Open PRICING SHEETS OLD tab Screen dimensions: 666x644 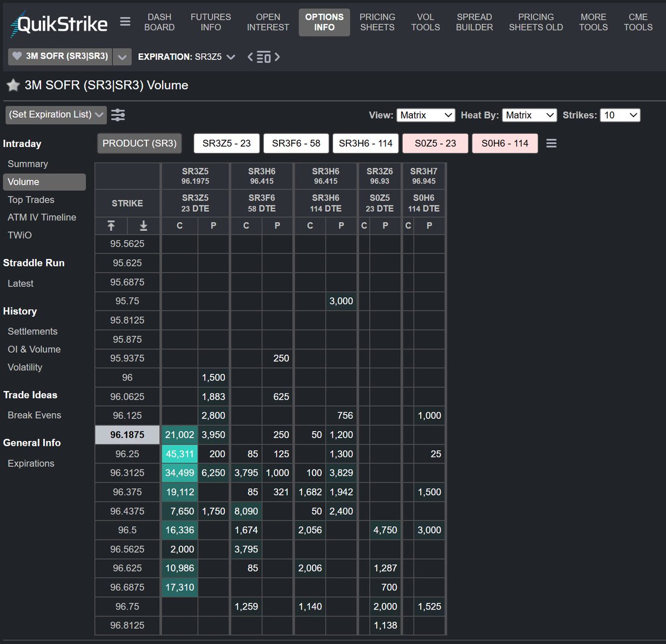click(536, 22)
